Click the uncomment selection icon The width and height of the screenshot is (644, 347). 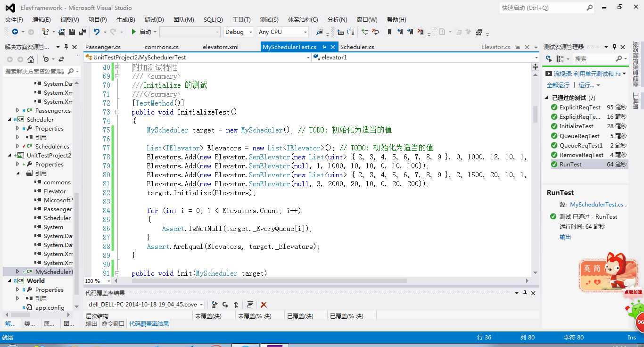tap(375, 32)
